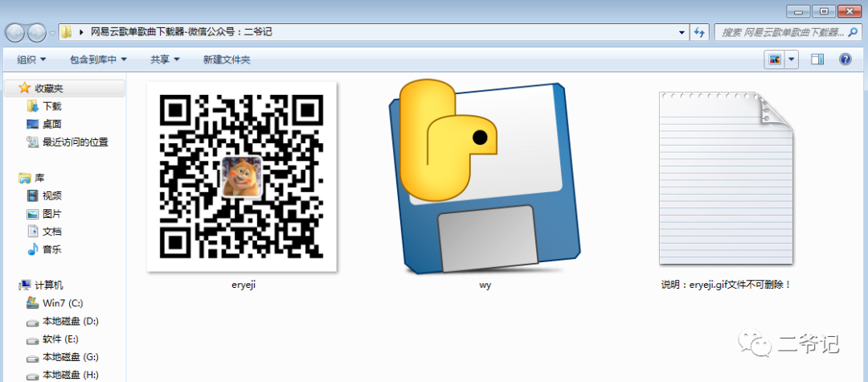Click the 本地磁盘 (G:) drive icon
Viewport: 868px width, 382px height.
click(33, 358)
